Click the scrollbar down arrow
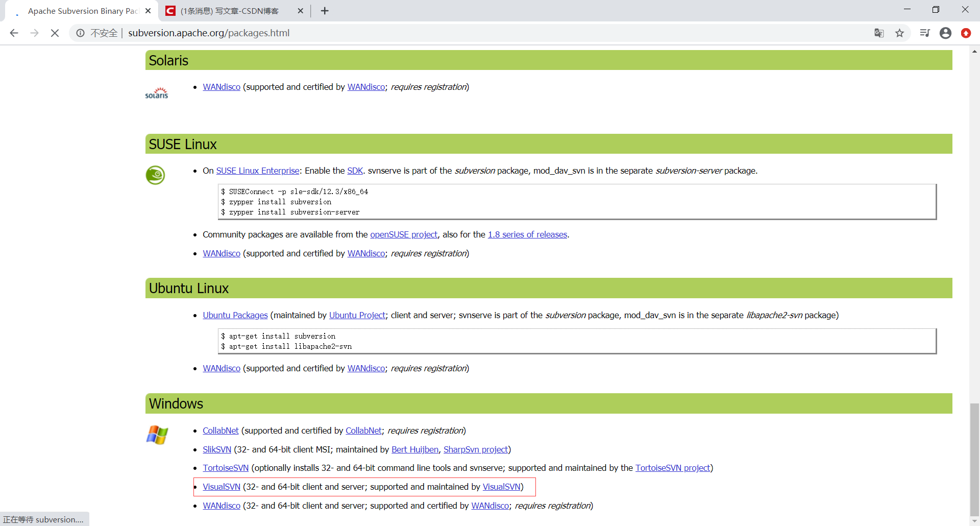 point(974,521)
